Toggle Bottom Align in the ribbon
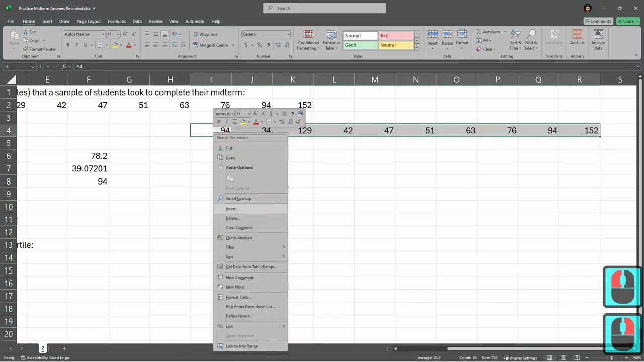This screenshot has width=644, height=362. (165, 34)
